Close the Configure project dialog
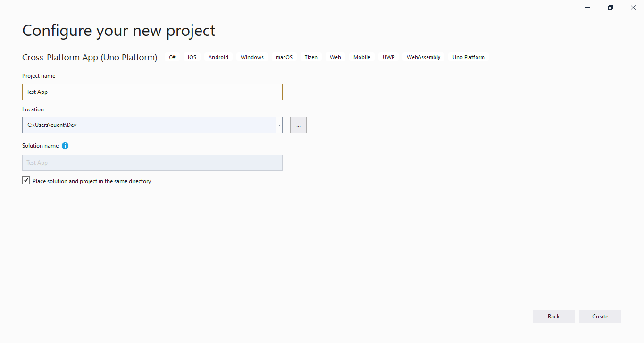 point(633,8)
